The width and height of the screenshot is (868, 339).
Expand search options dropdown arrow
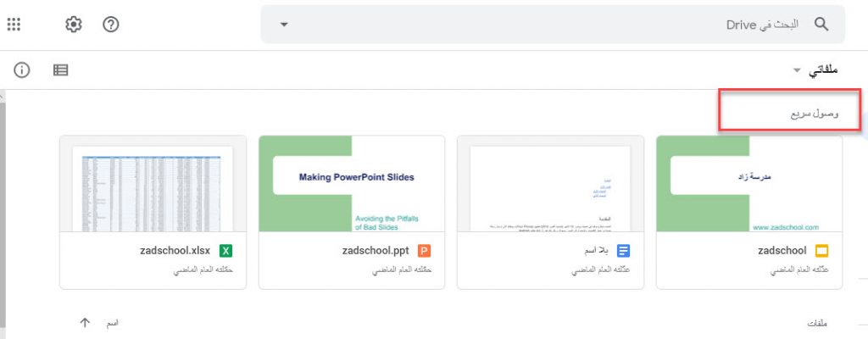(x=284, y=25)
